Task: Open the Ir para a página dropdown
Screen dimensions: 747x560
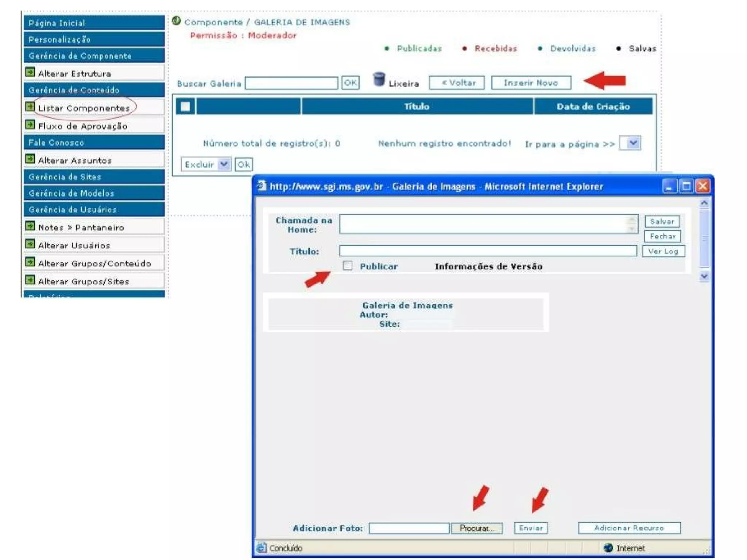Action: tap(634, 143)
